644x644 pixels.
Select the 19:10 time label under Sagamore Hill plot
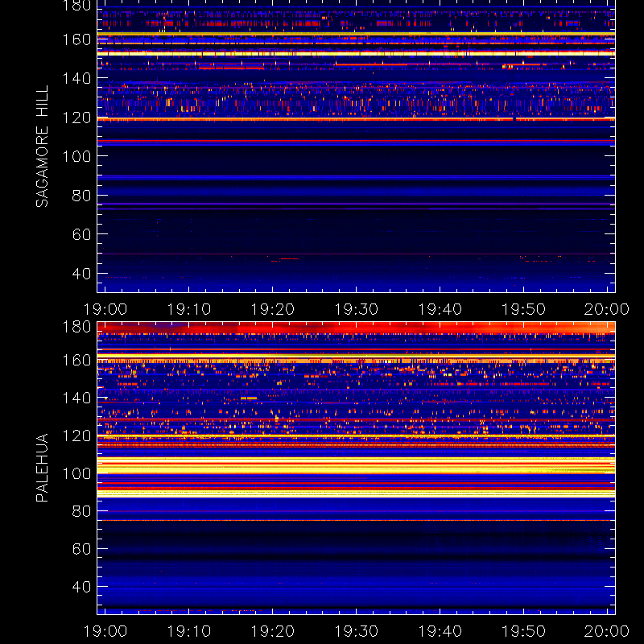click(x=189, y=309)
